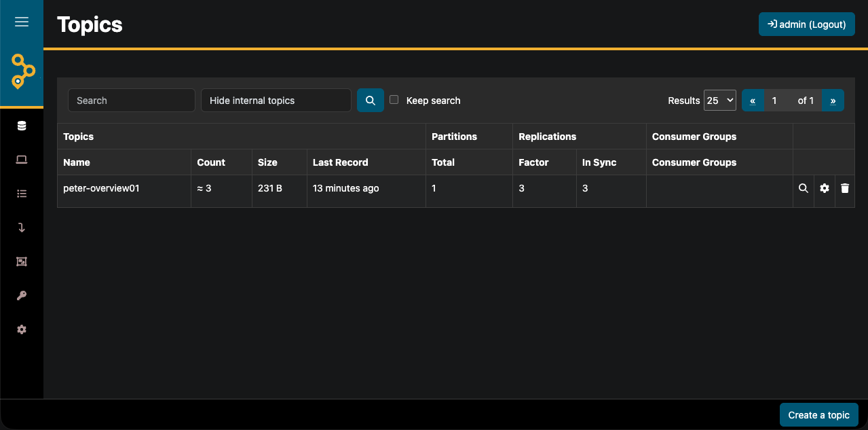Go to next page with » button
The height and width of the screenshot is (430, 868).
click(x=833, y=101)
